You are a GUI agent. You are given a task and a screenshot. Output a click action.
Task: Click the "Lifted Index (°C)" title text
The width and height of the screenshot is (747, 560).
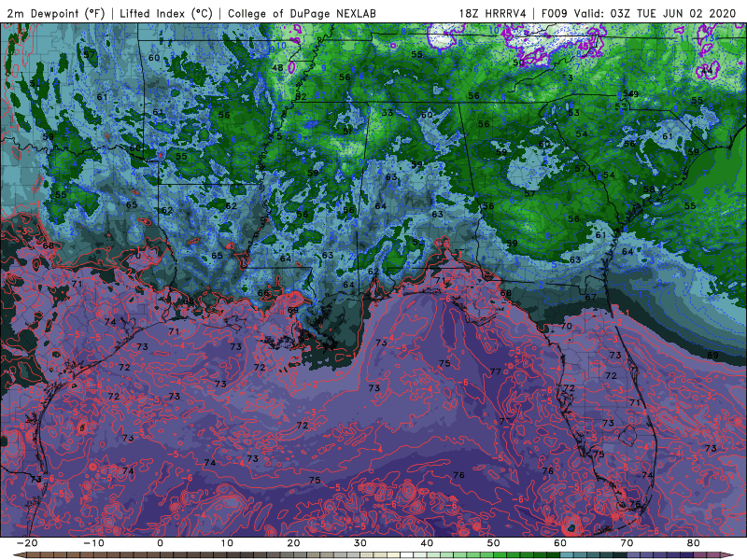[x=166, y=13]
